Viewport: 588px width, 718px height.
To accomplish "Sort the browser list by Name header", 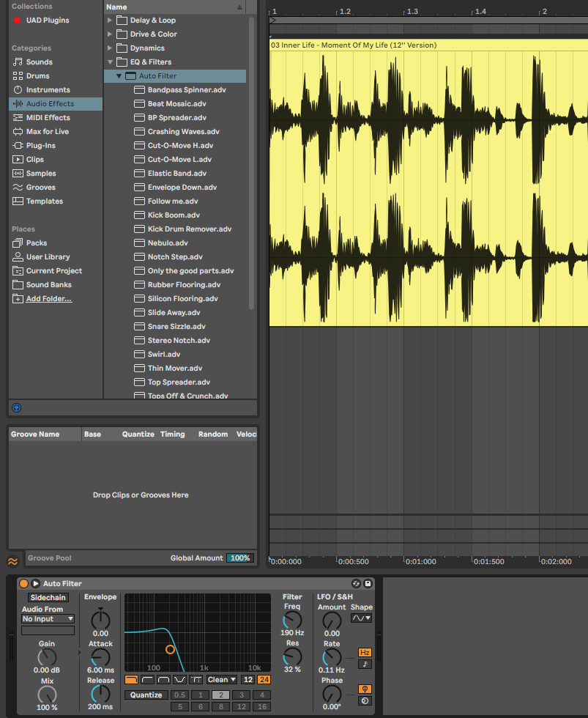I will [175, 7].
